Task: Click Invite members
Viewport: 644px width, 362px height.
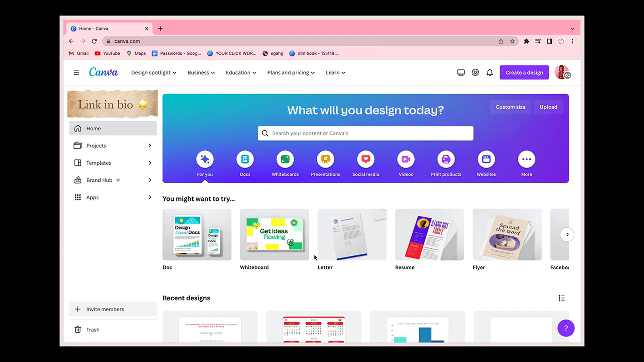Action: click(x=113, y=309)
